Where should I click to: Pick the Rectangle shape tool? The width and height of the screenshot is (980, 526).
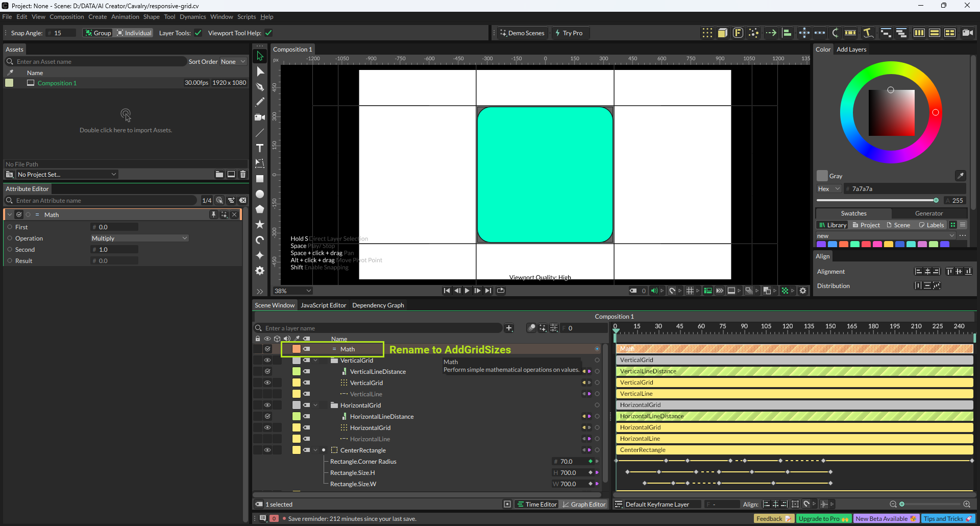tap(260, 179)
